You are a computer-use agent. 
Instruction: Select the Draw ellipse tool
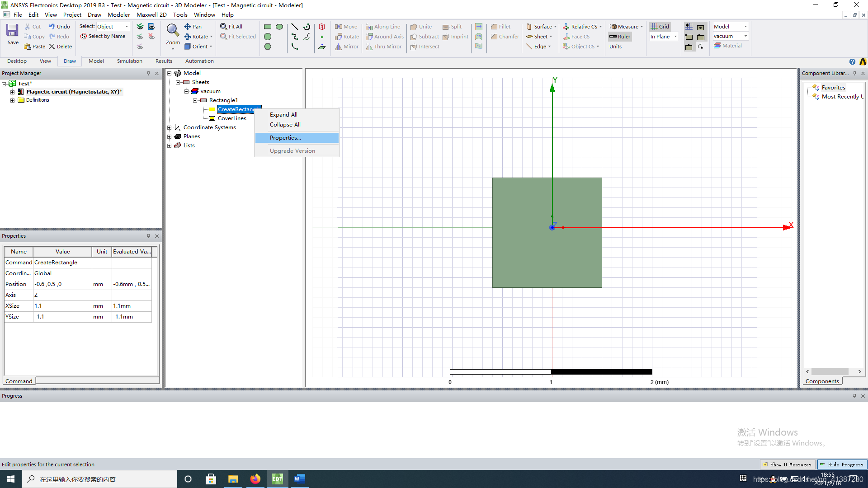[279, 27]
